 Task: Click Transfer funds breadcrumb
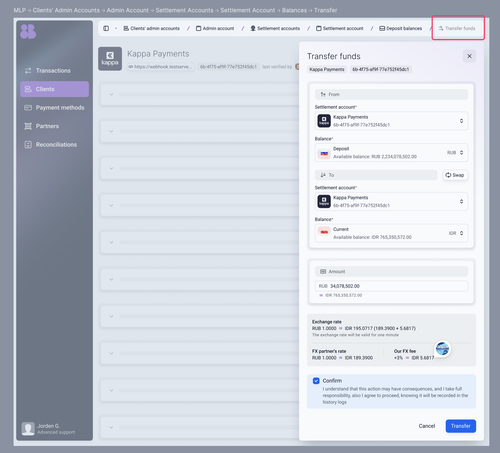(x=457, y=28)
